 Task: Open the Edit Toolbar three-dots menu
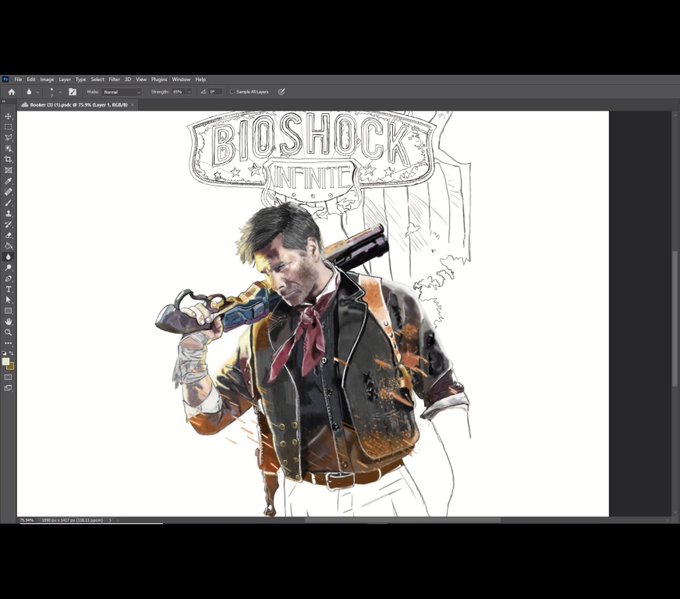pos(8,343)
